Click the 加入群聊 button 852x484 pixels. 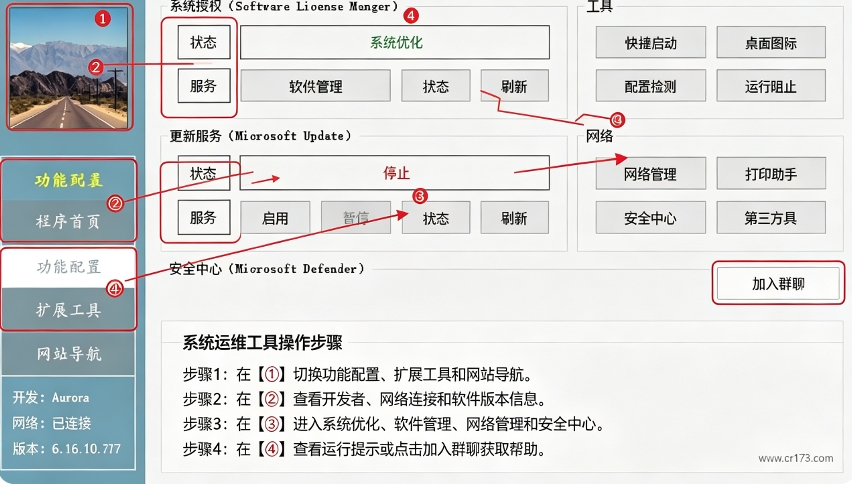point(778,283)
